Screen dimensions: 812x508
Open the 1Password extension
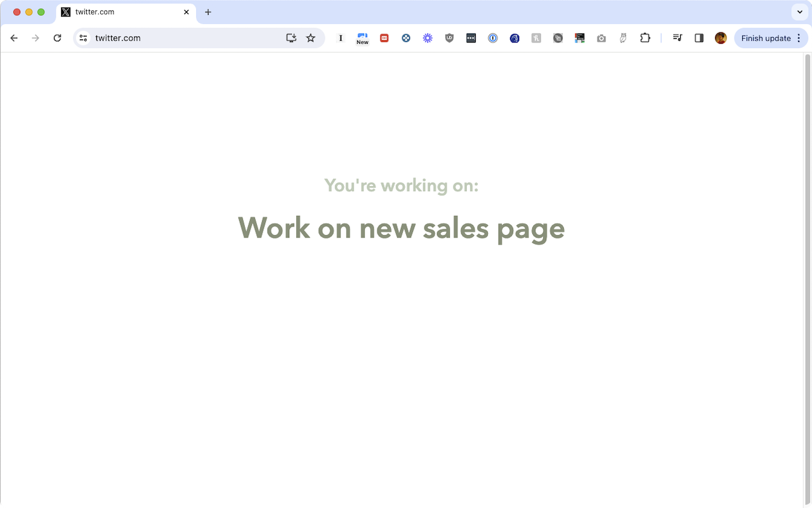(493, 38)
